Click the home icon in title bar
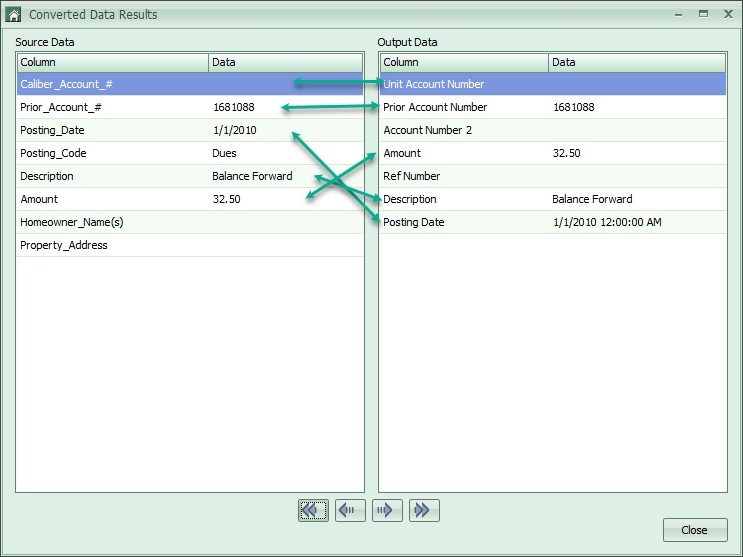The image size is (743, 557). pyautogui.click(x=14, y=15)
